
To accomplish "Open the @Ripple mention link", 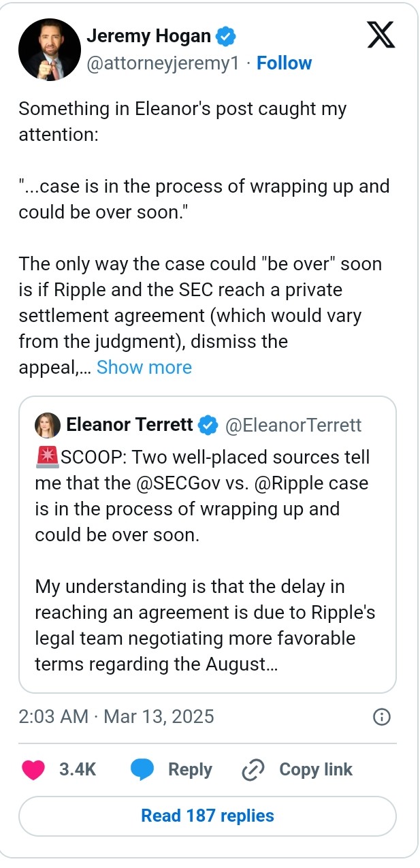I will click(289, 483).
